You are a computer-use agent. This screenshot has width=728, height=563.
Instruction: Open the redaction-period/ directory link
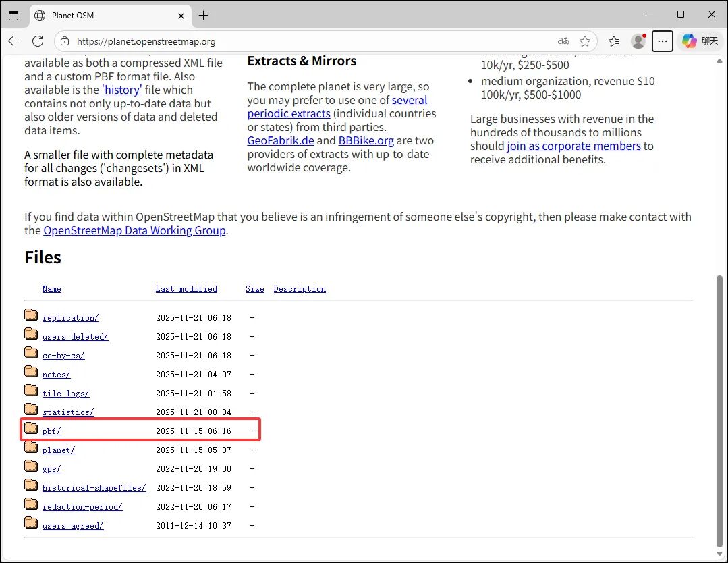pyautogui.click(x=82, y=507)
